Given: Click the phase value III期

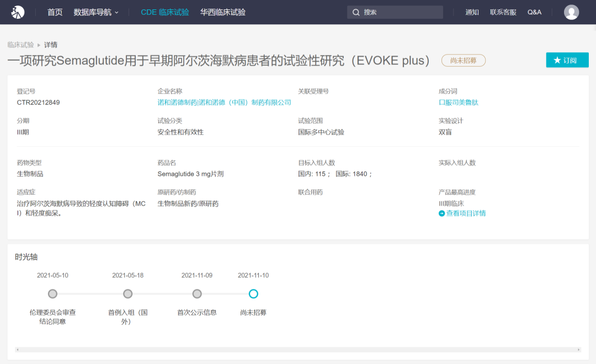Looking at the screenshot, I should click(23, 132).
